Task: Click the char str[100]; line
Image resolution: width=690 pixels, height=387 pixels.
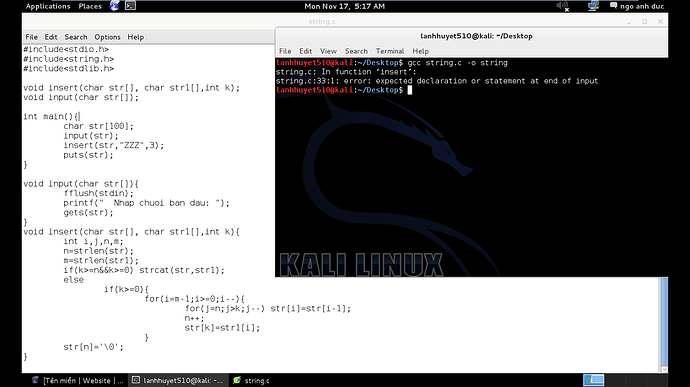Action: 99,126
